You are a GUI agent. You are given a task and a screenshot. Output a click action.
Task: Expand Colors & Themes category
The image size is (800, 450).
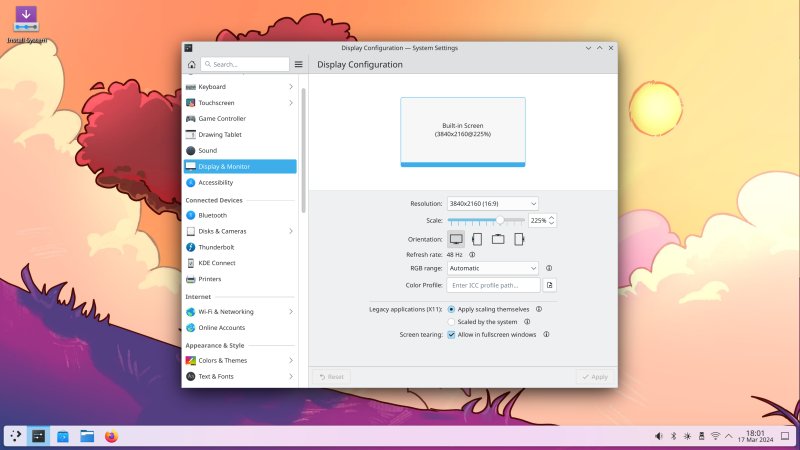[x=291, y=360]
